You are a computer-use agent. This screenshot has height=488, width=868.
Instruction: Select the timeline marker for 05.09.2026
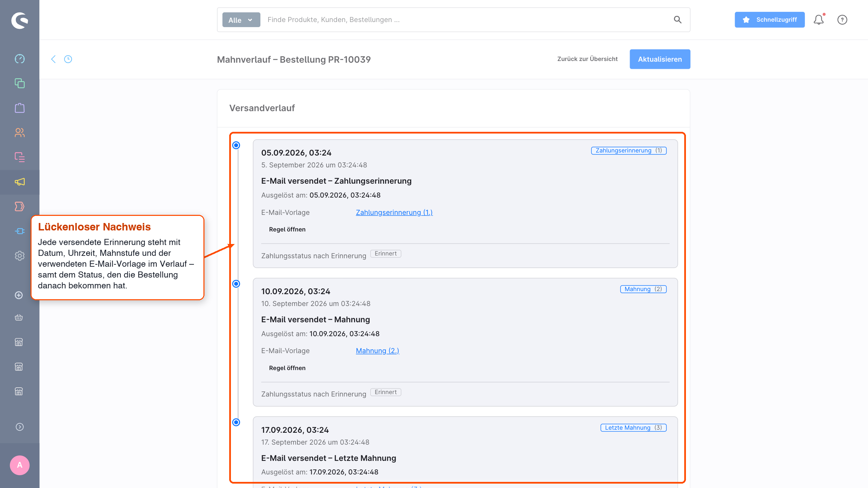tap(236, 145)
